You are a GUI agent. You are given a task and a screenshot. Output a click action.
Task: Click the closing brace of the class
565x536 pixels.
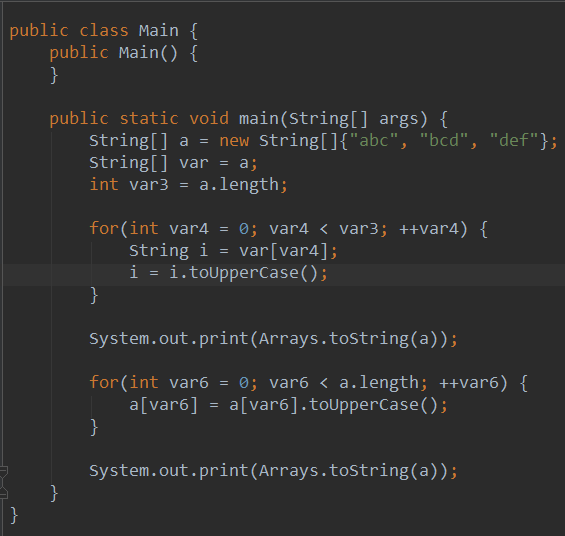(14, 515)
